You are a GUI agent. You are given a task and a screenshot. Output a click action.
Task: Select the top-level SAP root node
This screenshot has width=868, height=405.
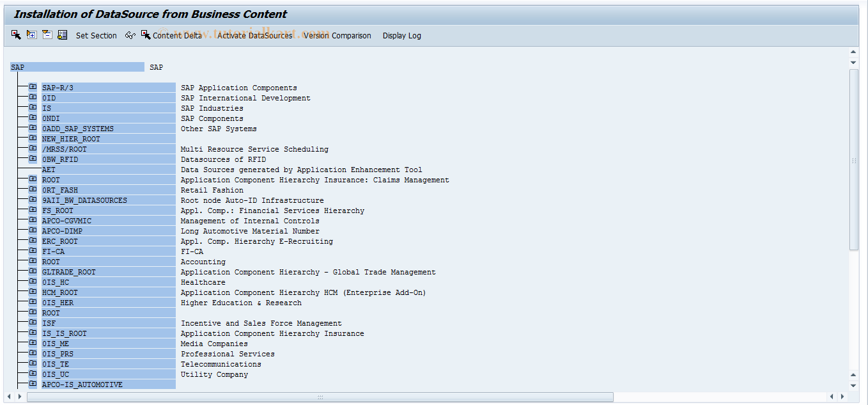(x=77, y=67)
